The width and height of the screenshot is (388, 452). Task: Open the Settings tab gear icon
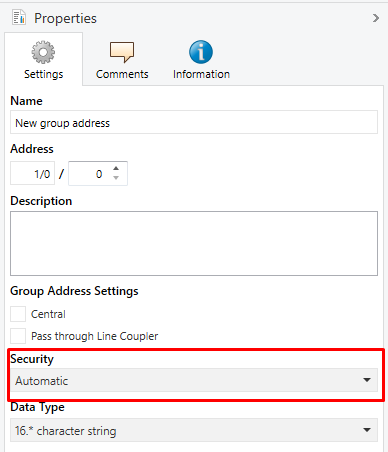43,52
